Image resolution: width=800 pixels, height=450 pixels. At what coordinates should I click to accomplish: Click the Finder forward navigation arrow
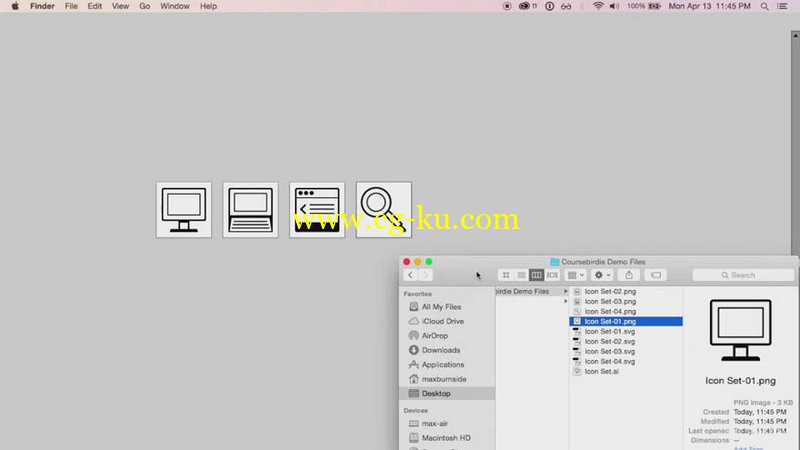(425, 275)
